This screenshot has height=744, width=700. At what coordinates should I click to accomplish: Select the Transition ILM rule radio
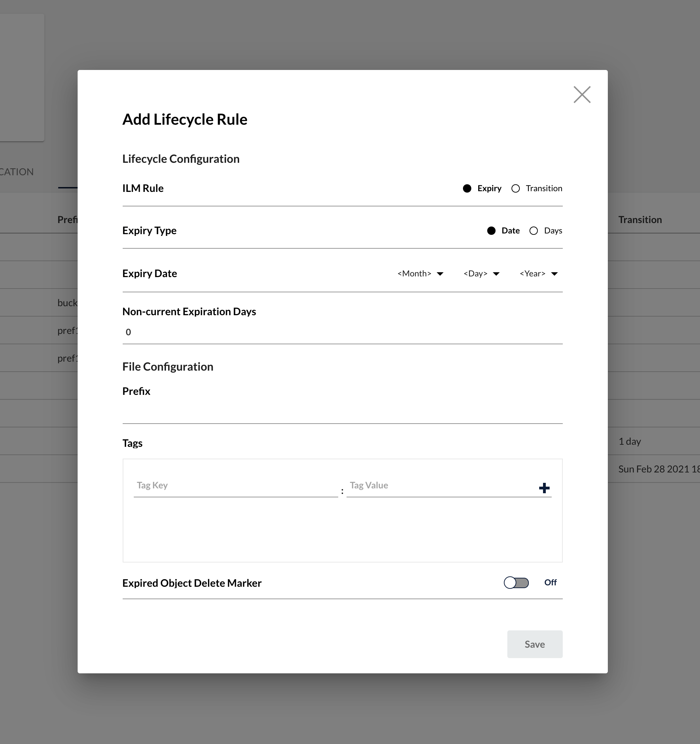[x=515, y=188]
